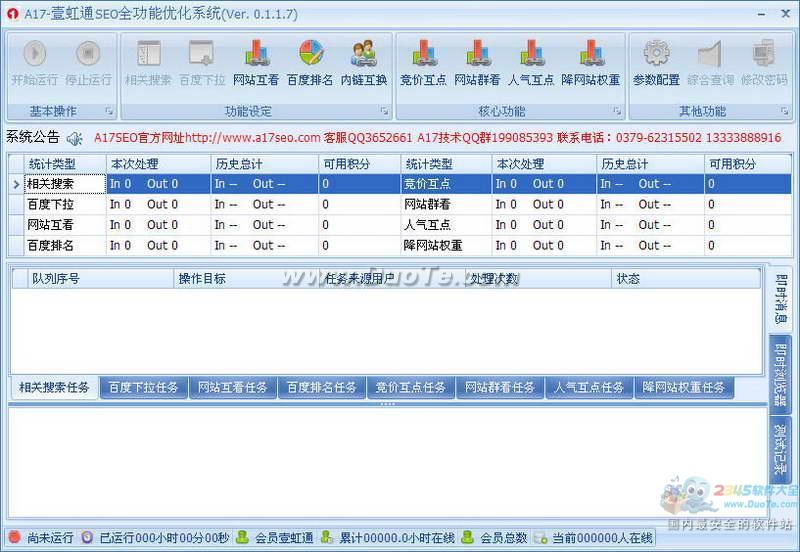Expand the 功能设定 group launcher

pos(384,111)
